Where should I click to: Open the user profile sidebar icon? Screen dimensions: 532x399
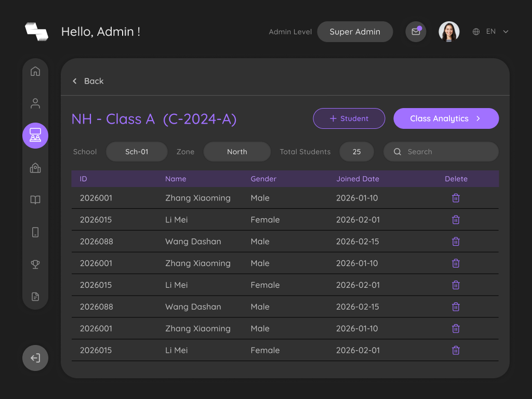35,103
